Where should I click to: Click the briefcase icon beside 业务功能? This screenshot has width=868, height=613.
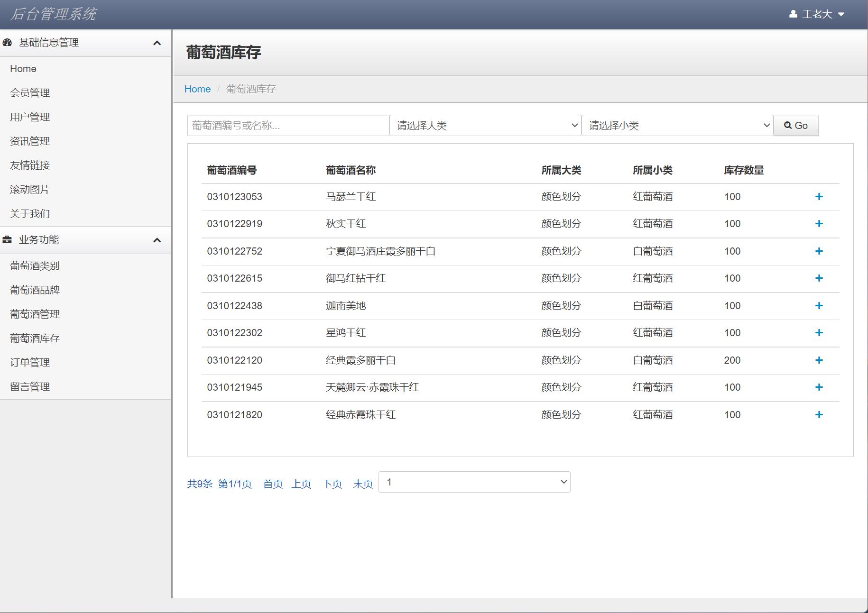[x=7, y=240]
